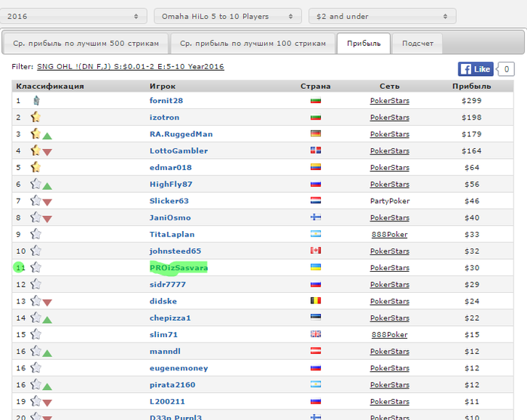Click the empty star in TitaLaplan row
Image resolution: width=527 pixels, height=420 pixels.
[35, 234]
